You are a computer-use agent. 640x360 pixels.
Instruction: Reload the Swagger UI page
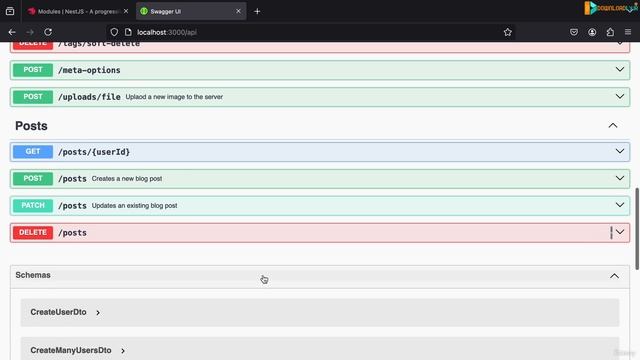[48, 32]
